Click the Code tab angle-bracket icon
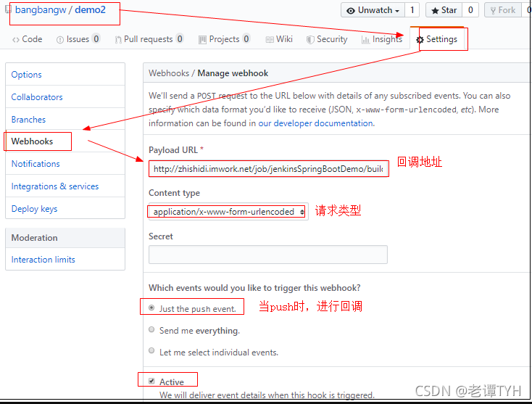Screen dimensions: 532x404 click(x=16, y=40)
